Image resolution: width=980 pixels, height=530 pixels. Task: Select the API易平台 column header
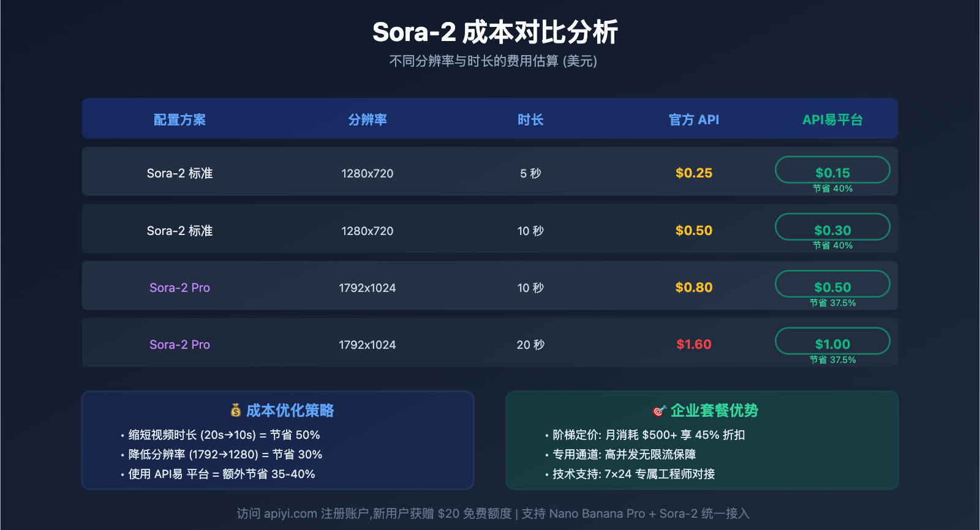832,119
